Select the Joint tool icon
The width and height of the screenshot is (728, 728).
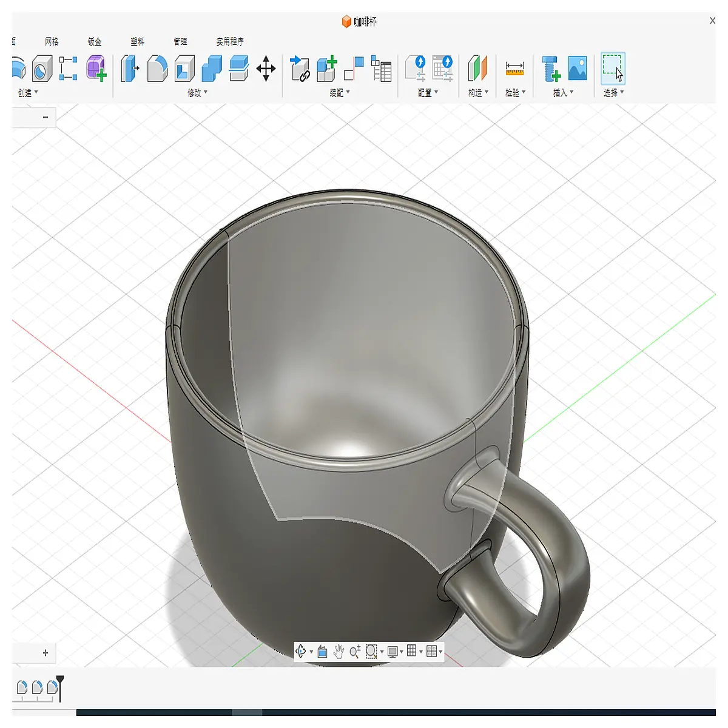pyautogui.click(x=354, y=69)
